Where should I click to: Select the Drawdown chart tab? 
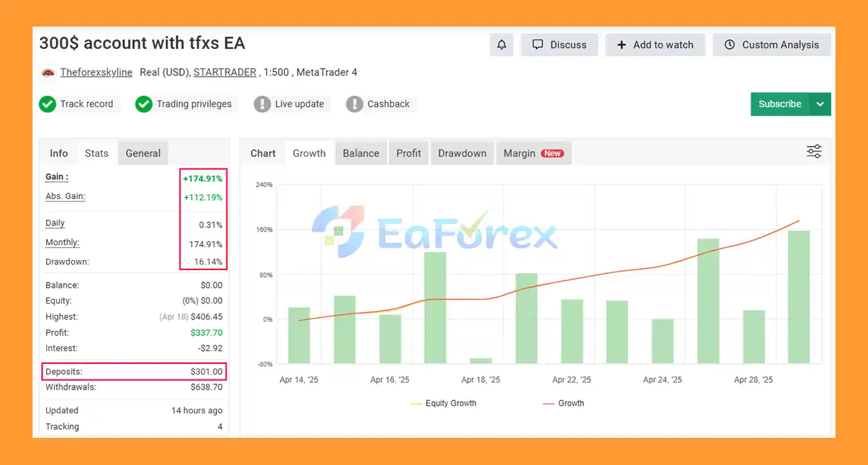point(462,153)
